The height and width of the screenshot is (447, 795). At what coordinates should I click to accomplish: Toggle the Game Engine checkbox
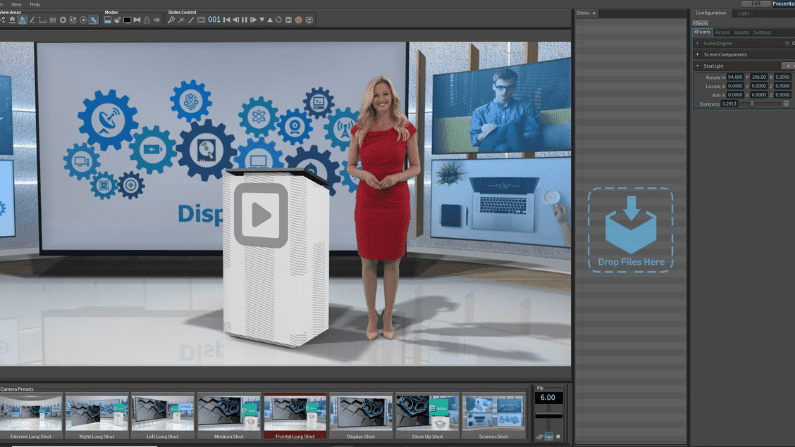tap(787, 43)
